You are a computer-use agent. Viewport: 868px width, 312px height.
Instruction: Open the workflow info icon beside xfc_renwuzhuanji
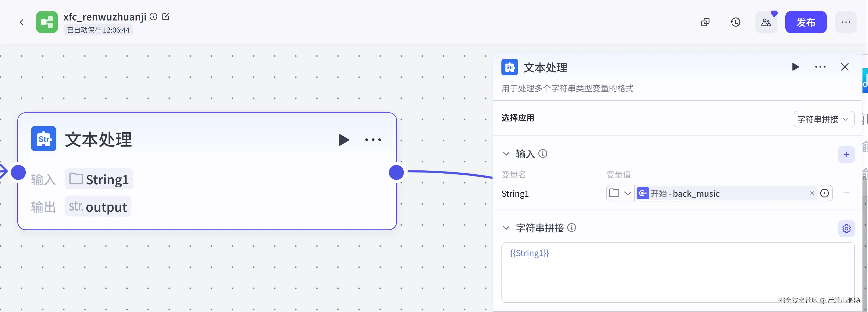(x=153, y=17)
